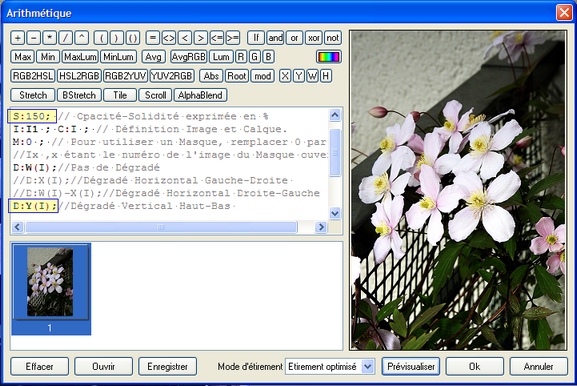
Task: Click the If condition button
Action: coord(256,38)
